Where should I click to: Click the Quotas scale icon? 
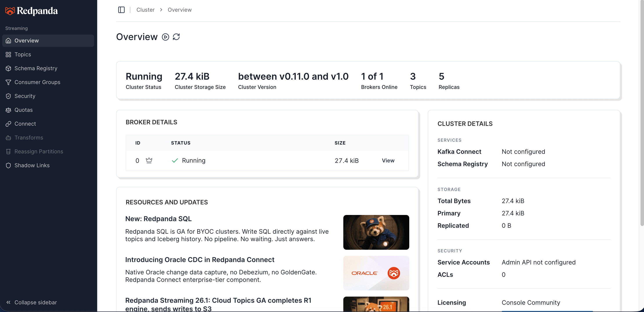[x=9, y=110]
